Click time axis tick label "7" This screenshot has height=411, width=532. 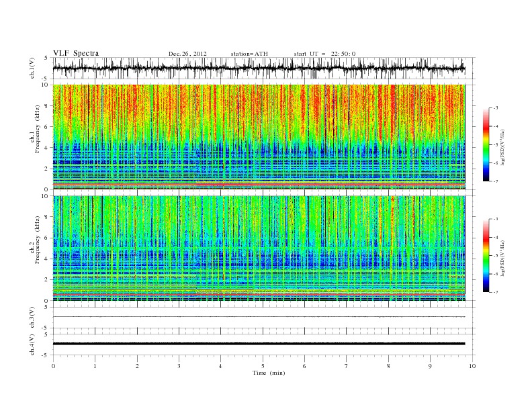click(x=347, y=366)
